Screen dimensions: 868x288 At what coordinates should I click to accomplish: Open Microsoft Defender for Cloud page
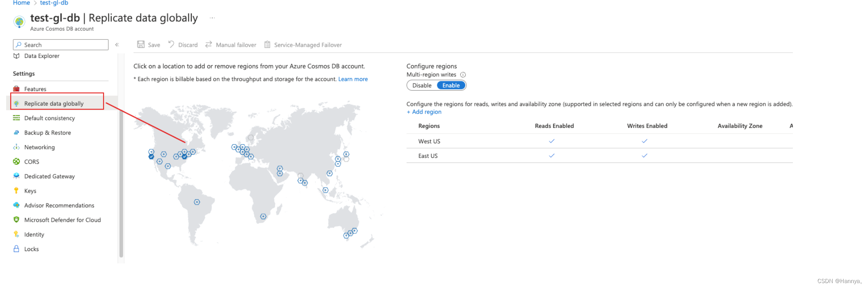click(62, 220)
